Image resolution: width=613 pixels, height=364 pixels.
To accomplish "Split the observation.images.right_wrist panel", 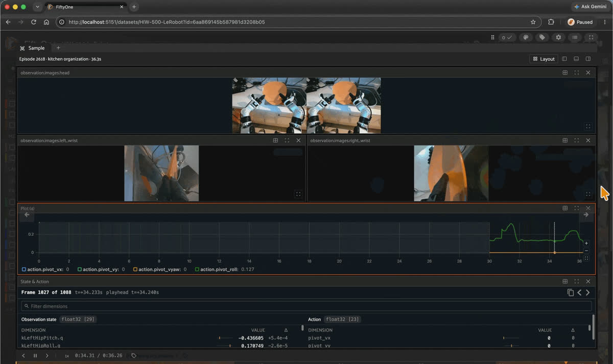I will click(565, 140).
